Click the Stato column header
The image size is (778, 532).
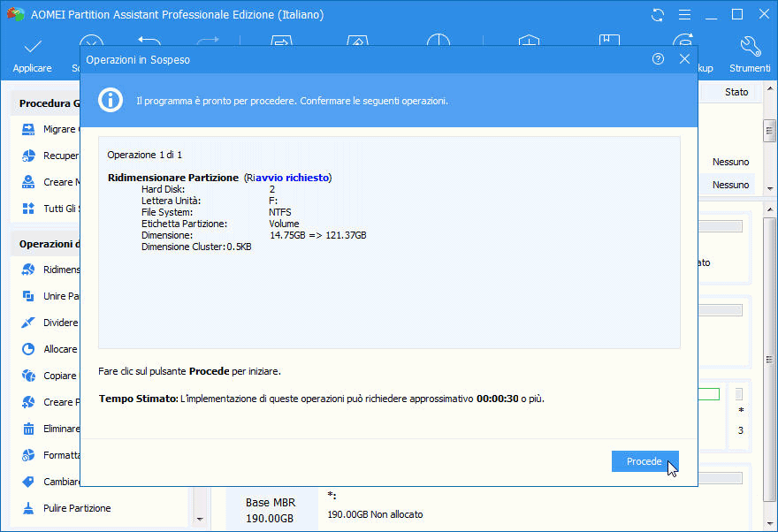736,92
